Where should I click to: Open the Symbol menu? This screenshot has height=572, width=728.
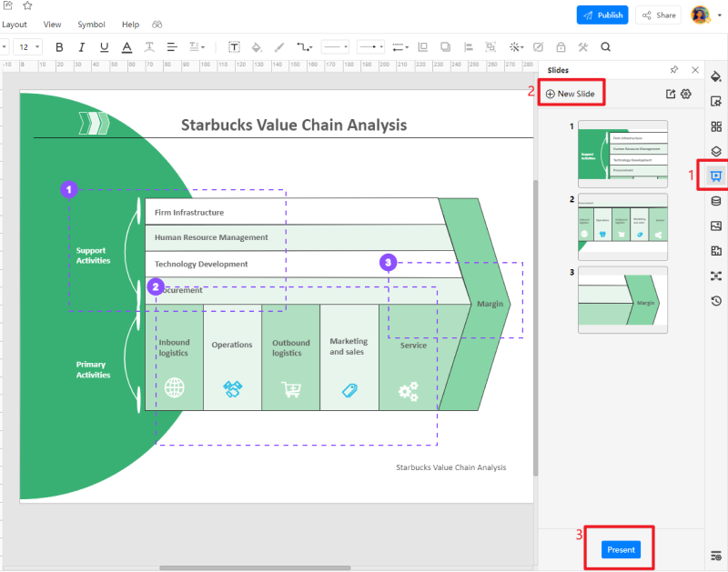pos(91,25)
